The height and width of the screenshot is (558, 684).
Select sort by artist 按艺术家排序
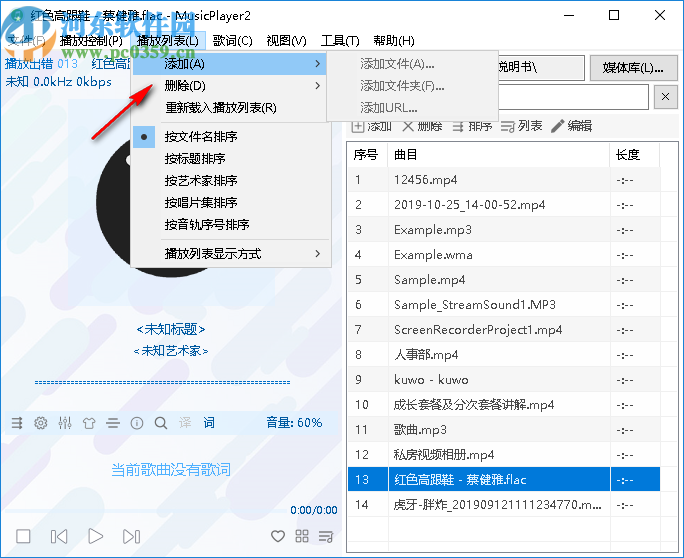[x=229, y=181]
